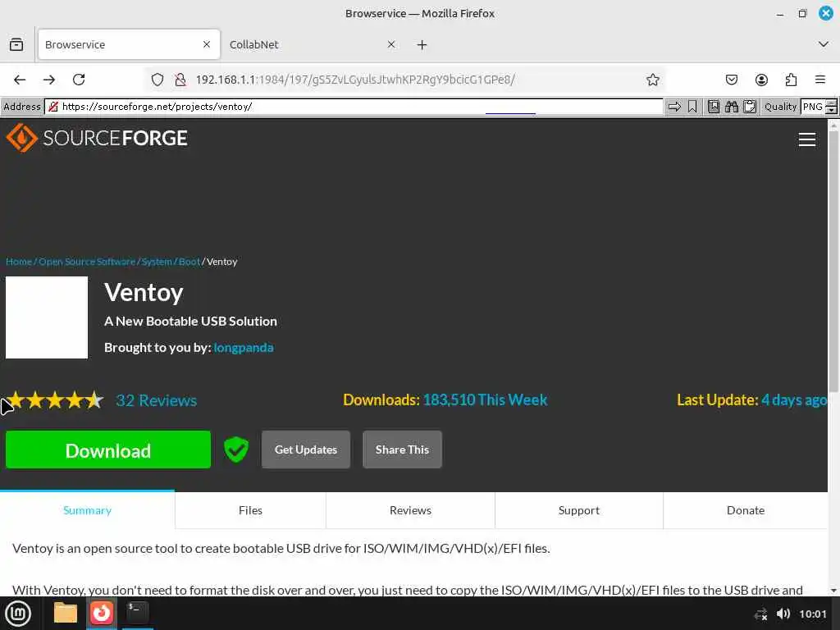Open the Linux Mint start menu
840x630 pixels.
pos(18,614)
